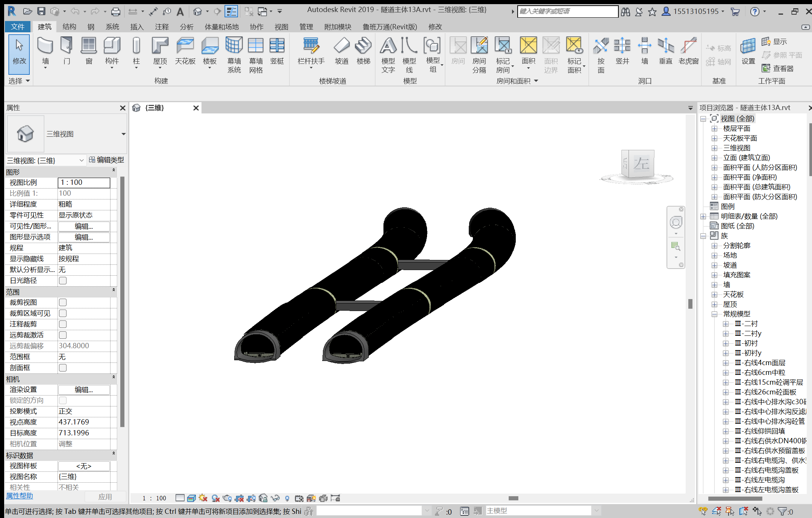Switch to the 管理 ribbon tab

(306, 27)
